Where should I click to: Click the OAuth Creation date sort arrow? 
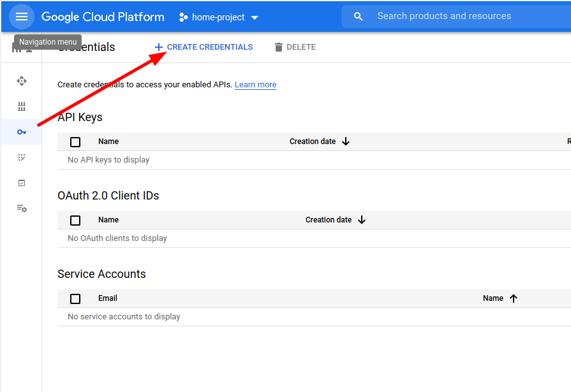[362, 219]
